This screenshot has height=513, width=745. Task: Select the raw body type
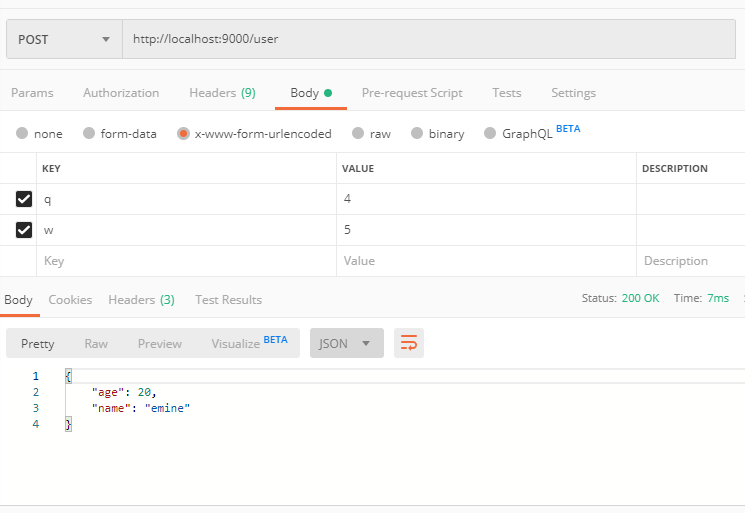coord(372,133)
